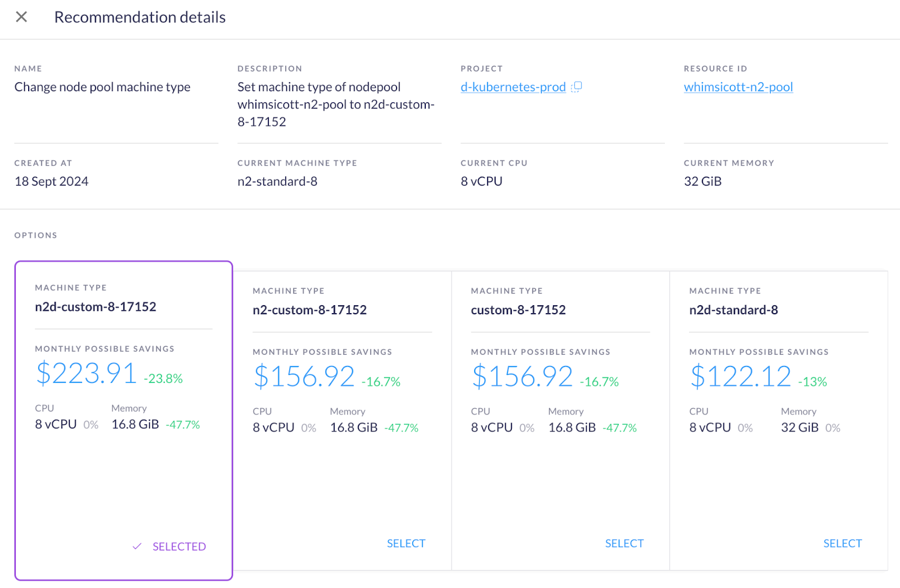900x588 pixels.
Task: Click the $223.91 monthly savings amount
Action: point(86,374)
